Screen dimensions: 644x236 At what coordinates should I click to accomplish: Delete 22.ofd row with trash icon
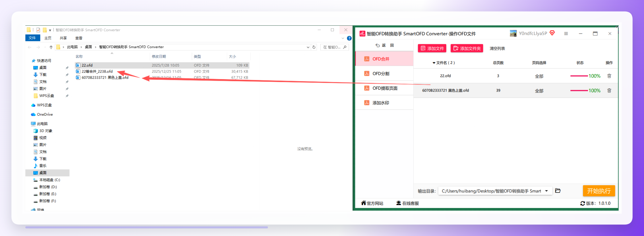609,76
